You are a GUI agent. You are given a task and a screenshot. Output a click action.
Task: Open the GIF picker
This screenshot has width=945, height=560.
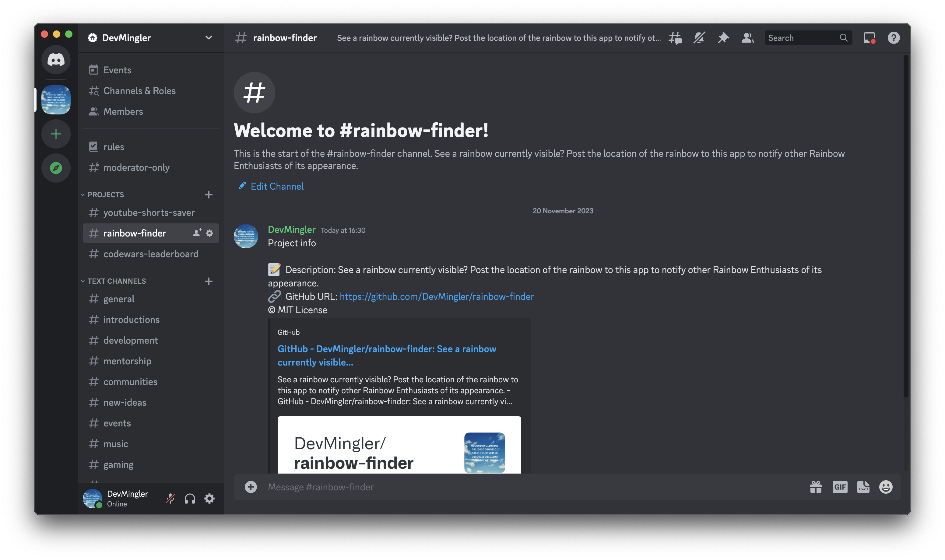coord(840,487)
